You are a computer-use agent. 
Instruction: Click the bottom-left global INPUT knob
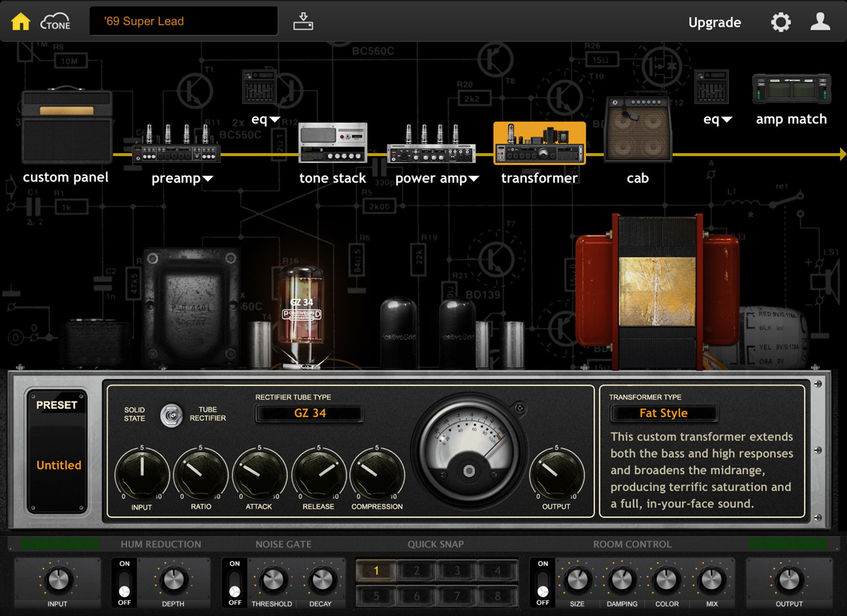tap(57, 580)
